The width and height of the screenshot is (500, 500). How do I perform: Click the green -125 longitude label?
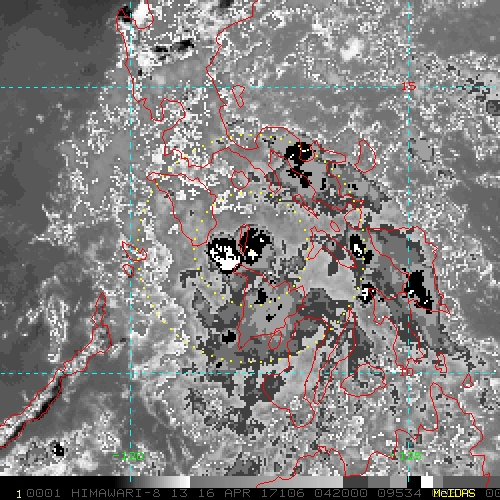point(407,456)
